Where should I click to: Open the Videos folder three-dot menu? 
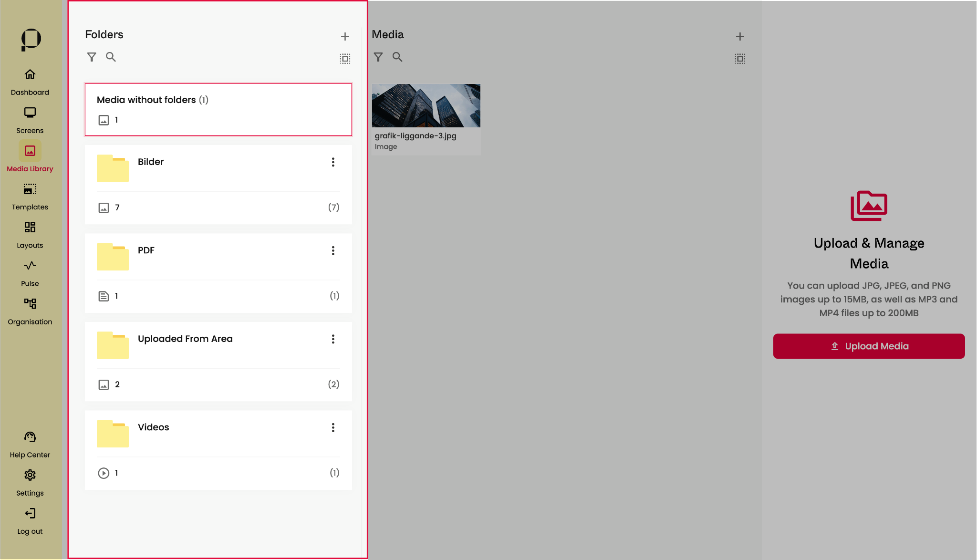(333, 428)
